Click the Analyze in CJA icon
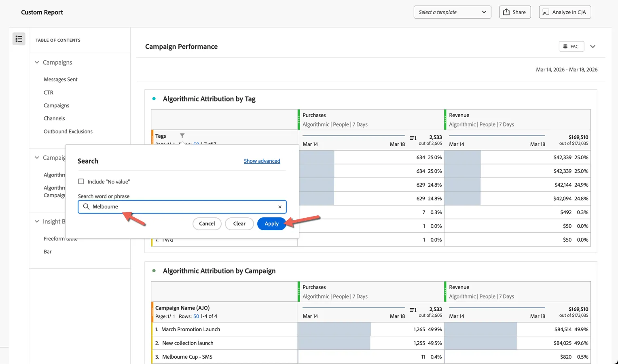618x364 pixels. [546, 12]
